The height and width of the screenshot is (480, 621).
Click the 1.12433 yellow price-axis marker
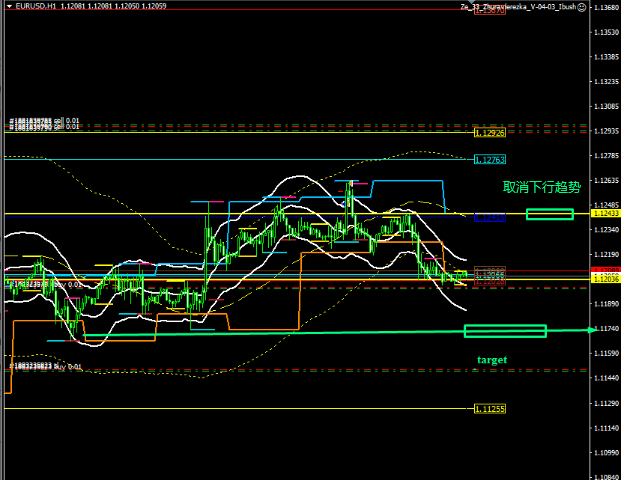(x=605, y=214)
